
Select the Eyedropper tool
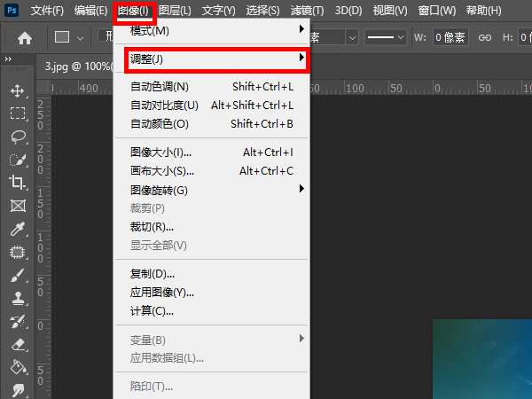17,230
